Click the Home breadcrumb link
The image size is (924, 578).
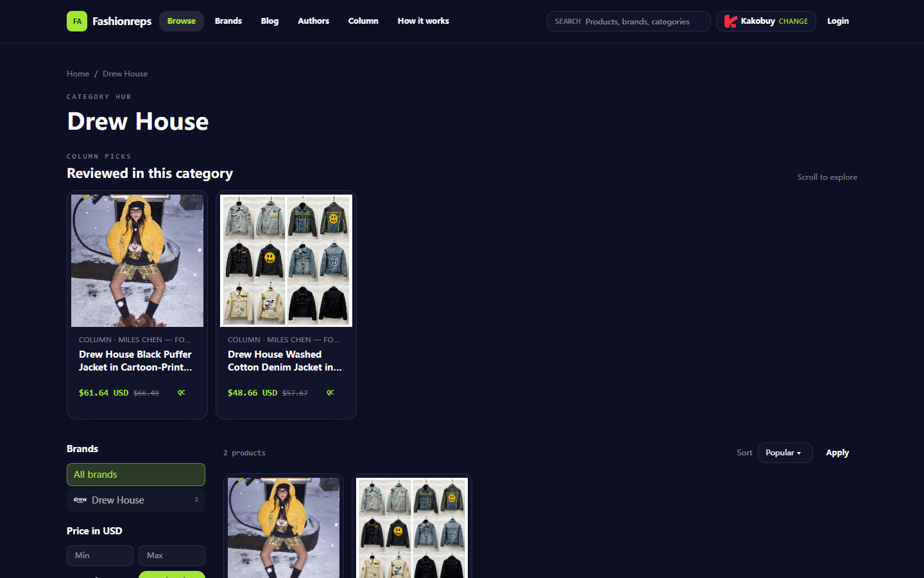[78, 74]
